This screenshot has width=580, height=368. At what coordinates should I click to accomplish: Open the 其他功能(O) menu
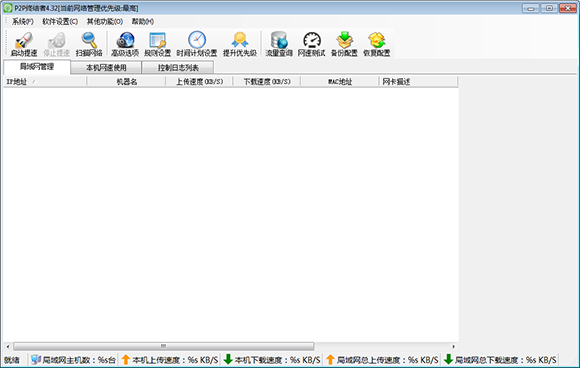click(105, 21)
